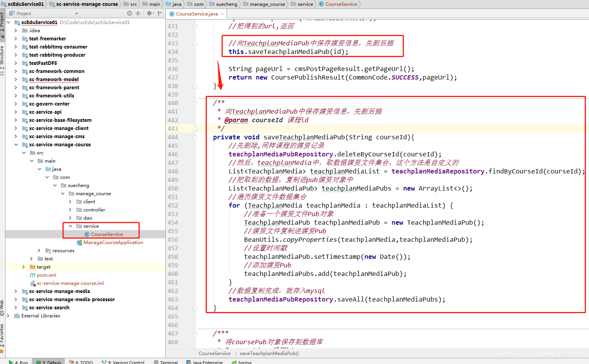Expand the resources folder
The image size is (589, 364).
click(x=39, y=250)
